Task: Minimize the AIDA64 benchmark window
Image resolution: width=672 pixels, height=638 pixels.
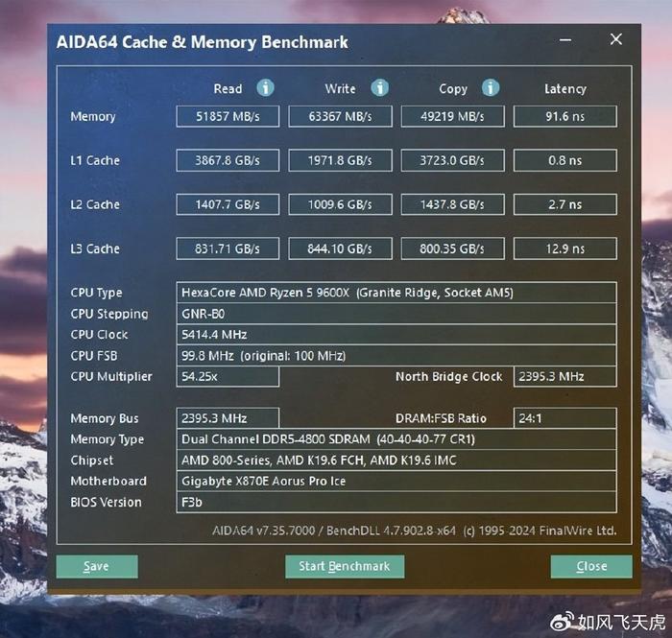Action: 565,40
